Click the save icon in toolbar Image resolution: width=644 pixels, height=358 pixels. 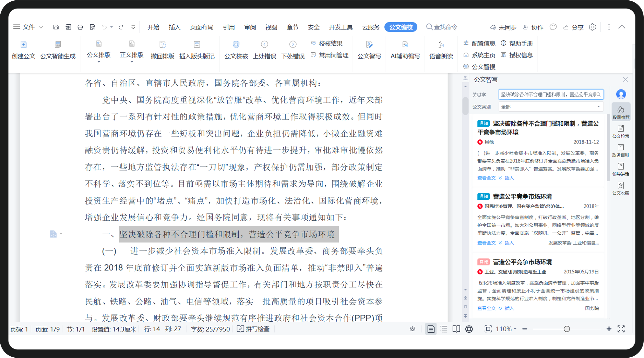click(x=56, y=27)
